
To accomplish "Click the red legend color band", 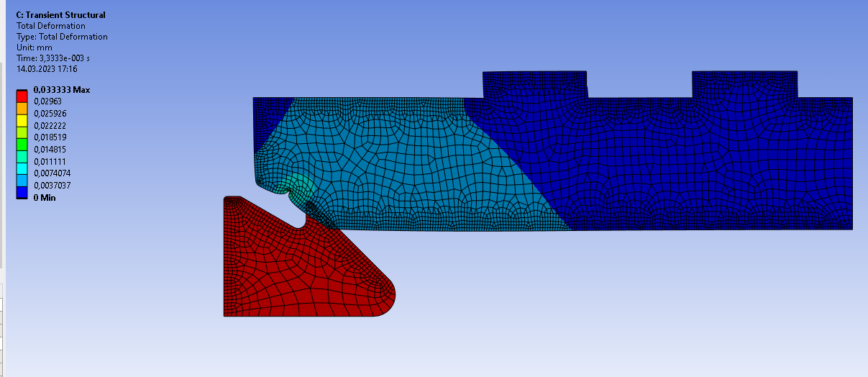I will [x=22, y=96].
